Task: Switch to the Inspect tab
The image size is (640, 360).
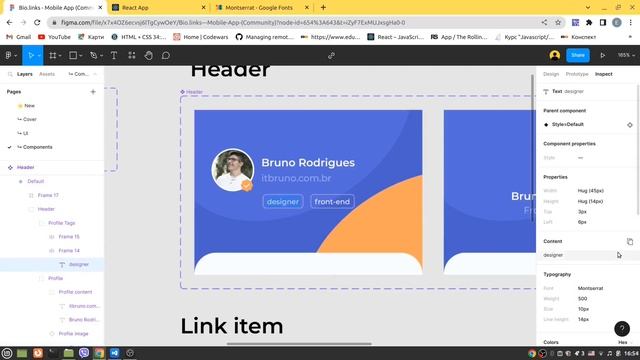Action: click(x=604, y=74)
